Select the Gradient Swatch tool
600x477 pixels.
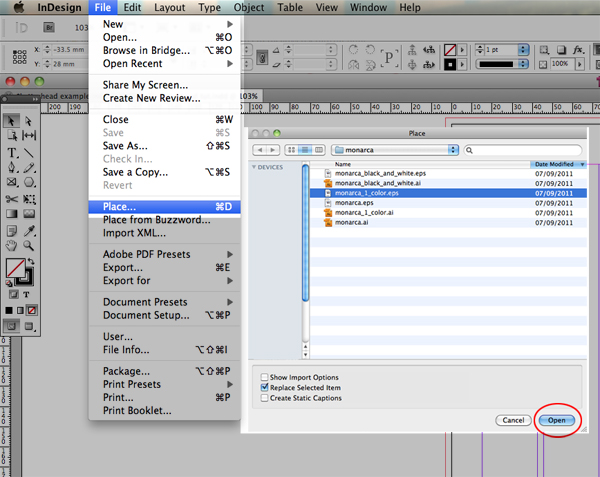coord(12,214)
